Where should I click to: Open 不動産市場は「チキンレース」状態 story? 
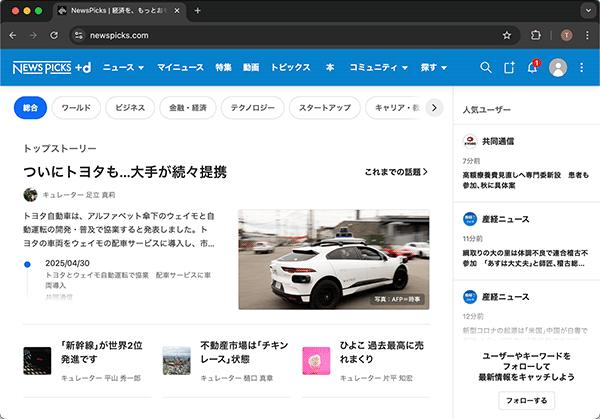pyautogui.click(x=244, y=352)
